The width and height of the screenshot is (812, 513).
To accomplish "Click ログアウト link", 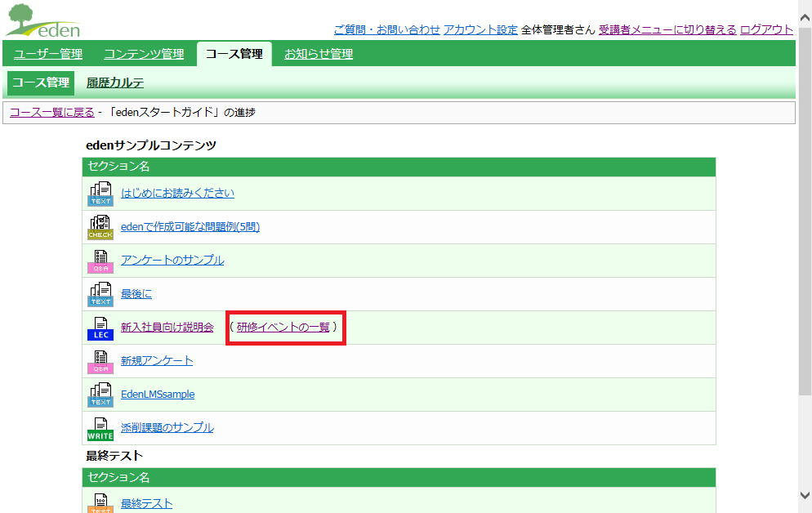I will pyautogui.click(x=766, y=30).
